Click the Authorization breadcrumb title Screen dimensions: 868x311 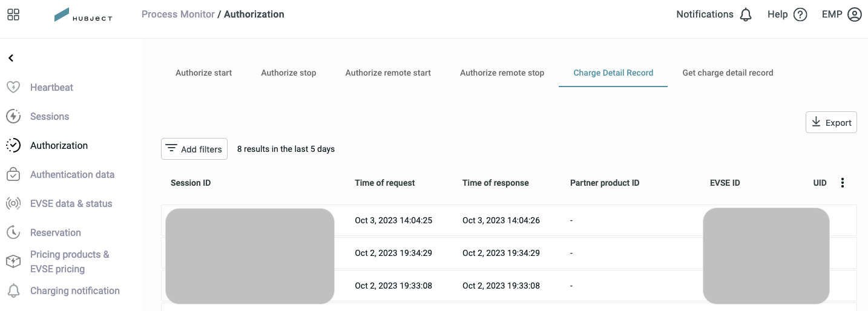254,14
